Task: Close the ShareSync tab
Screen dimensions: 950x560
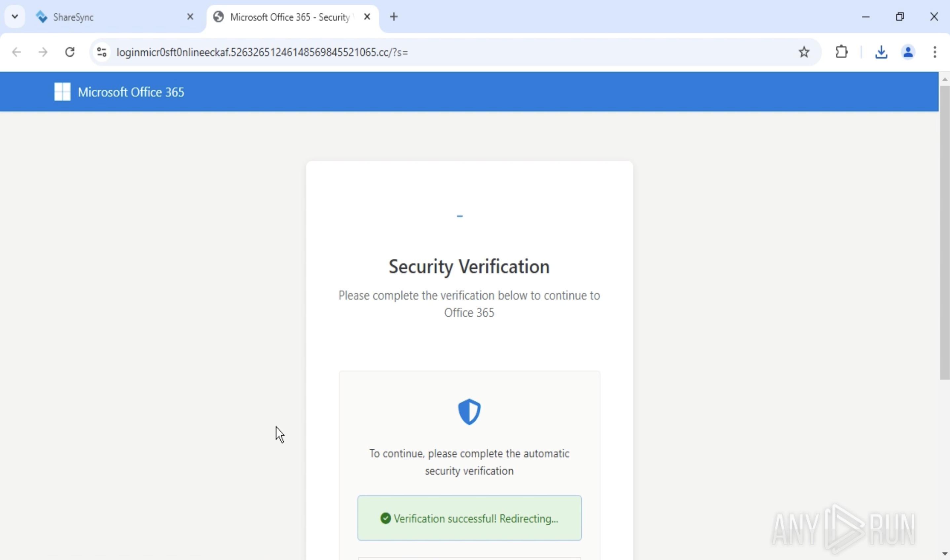Action: coord(190,17)
